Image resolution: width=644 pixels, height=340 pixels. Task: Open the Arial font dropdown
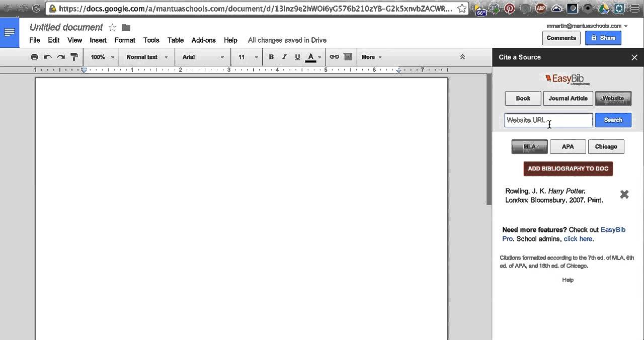[203, 57]
